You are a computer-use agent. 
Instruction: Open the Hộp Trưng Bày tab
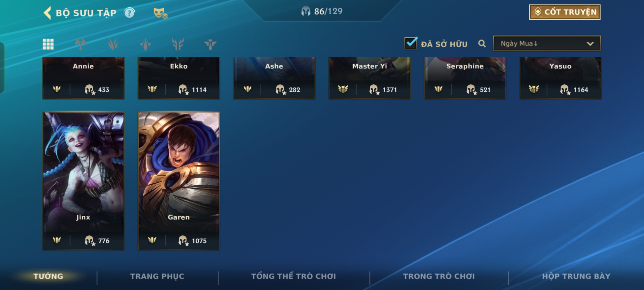pyautogui.click(x=576, y=276)
